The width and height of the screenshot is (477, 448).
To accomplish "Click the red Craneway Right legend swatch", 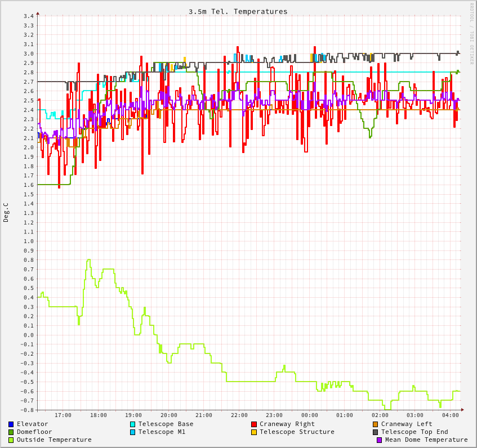I will pos(254,424).
